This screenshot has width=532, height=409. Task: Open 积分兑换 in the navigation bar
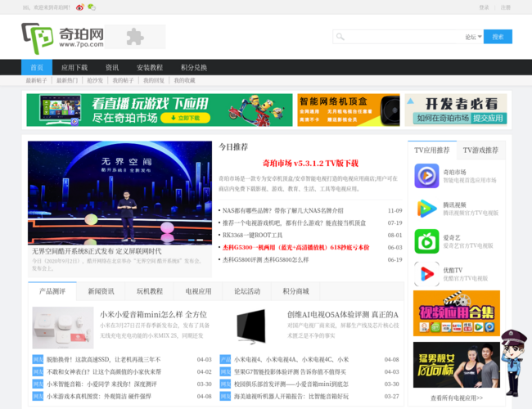click(x=194, y=68)
